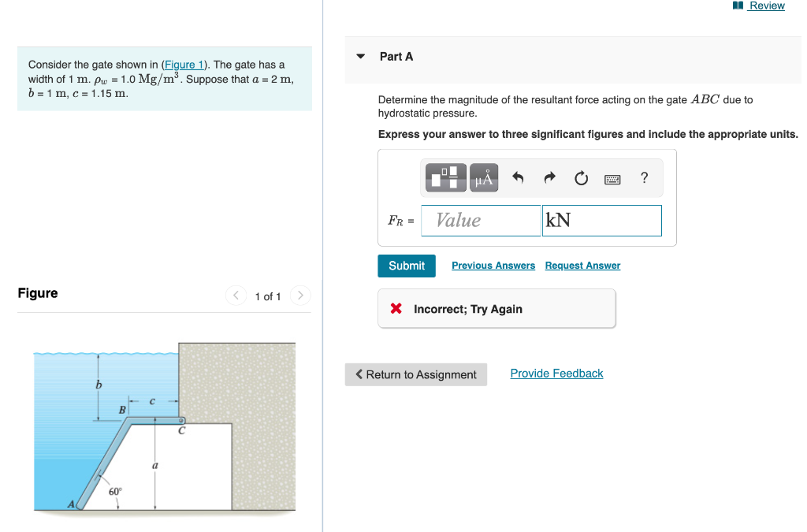Collapse the Part A section

360,56
